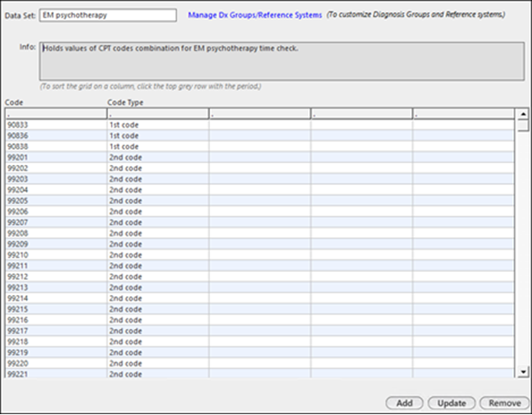Click '2nd code' type for 99205

[158, 201]
